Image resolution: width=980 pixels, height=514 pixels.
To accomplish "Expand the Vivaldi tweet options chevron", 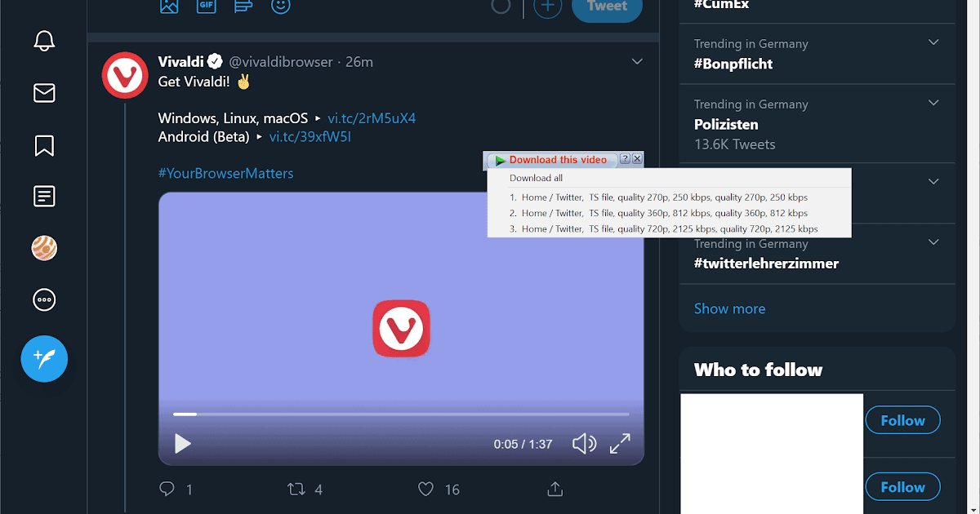I will 638,61.
